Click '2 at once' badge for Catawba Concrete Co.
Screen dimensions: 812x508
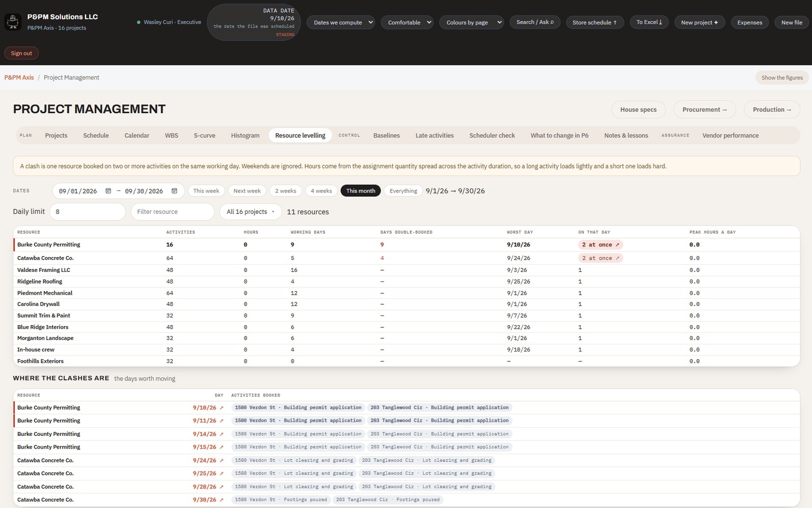tap(600, 258)
